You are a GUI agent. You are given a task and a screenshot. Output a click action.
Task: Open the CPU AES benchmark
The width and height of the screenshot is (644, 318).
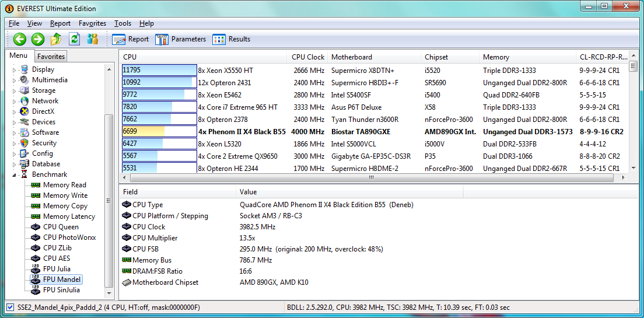(x=57, y=258)
